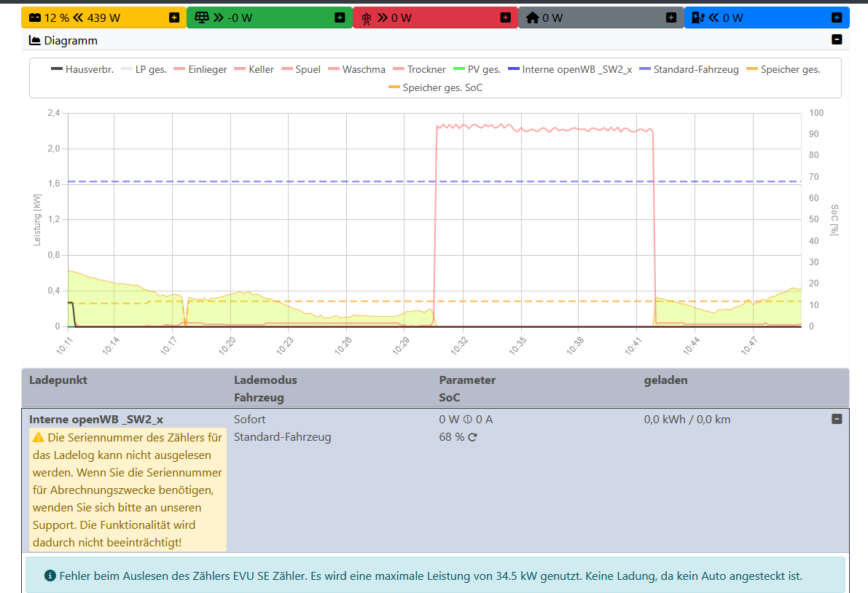The width and height of the screenshot is (868, 593).
Task: Toggle Hausverbr. series in chart legend
Action: point(82,70)
